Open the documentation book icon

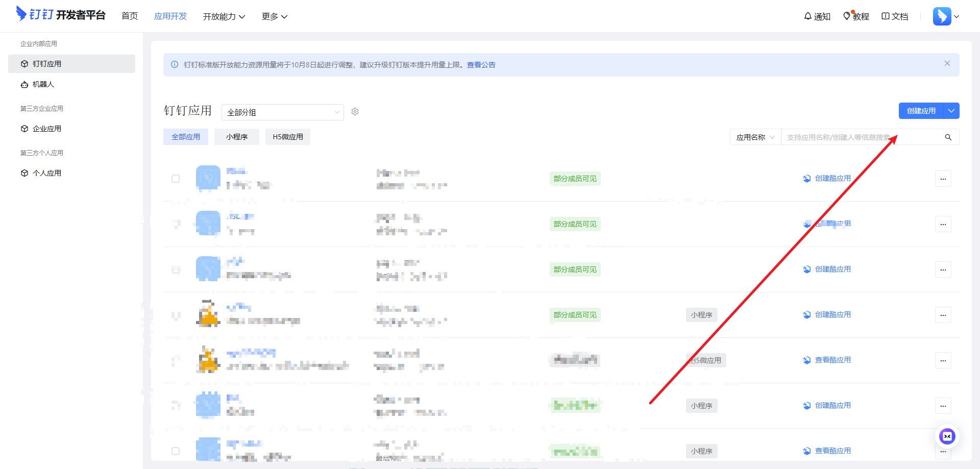coord(886,16)
